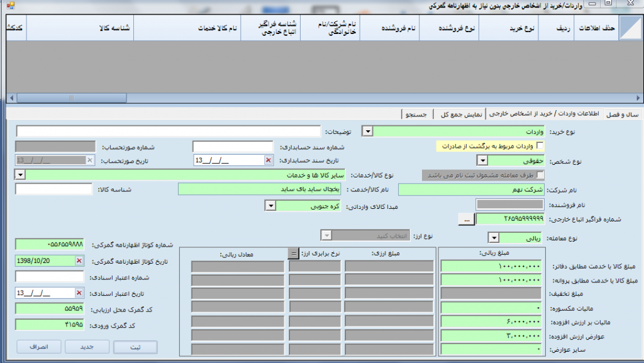Open the 'اطلاعات واردات / خرید از اشخاص خارجی' tab

click(544, 114)
